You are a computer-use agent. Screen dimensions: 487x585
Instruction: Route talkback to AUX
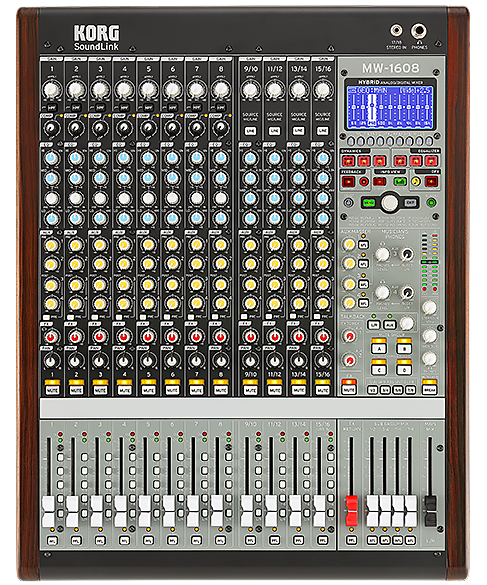[x=390, y=325]
